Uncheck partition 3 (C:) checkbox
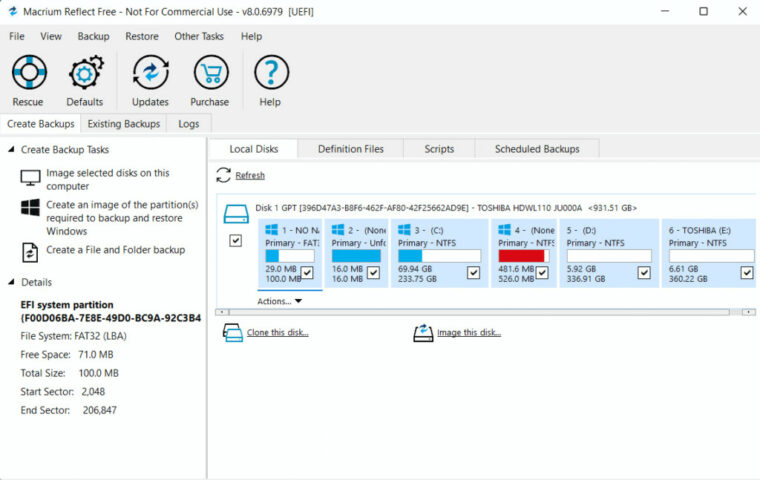Viewport: 760px width, 480px height. coord(474,273)
